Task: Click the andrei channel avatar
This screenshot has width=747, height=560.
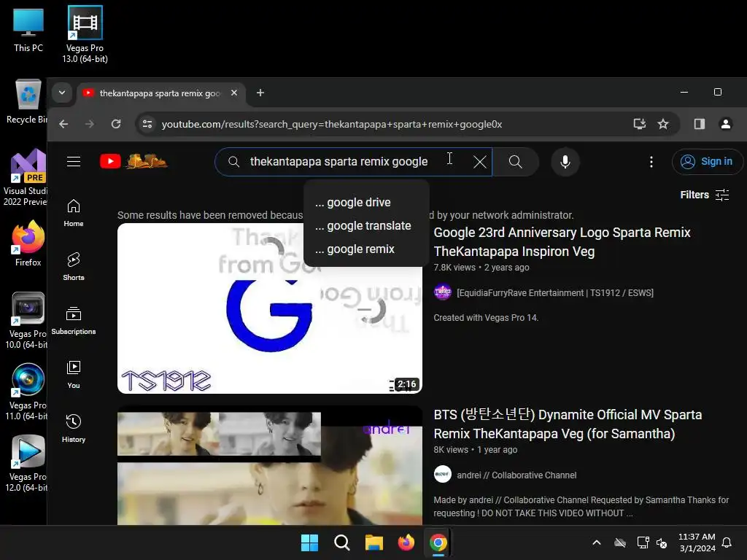Action: [443, 474]
